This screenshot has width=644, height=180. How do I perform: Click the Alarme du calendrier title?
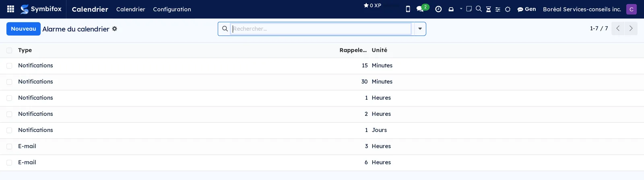coord(76,29)
